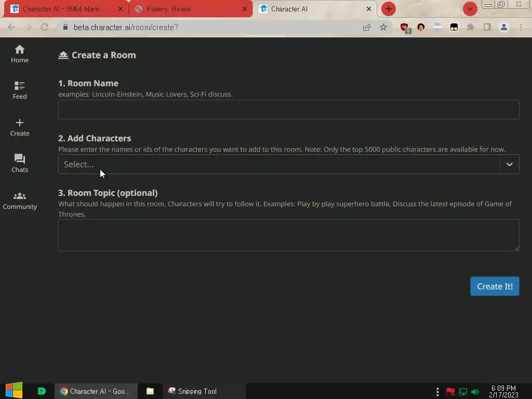Open the taskbar clock and date
The image size is (532, 399).
coord(503,392)
